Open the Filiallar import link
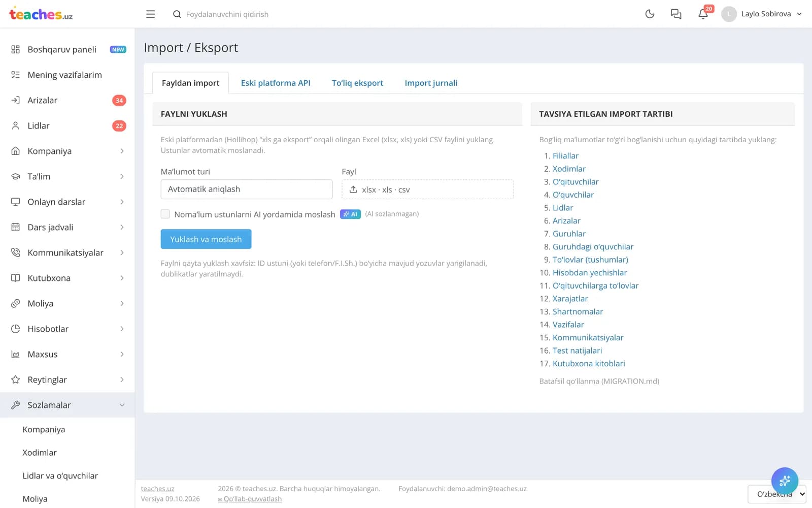The width and height of the screenshot is (812, 508). tap(565, 156)
